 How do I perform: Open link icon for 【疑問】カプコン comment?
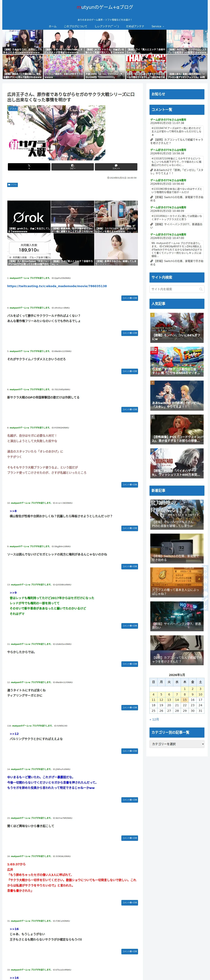pyautogui.click(x=152, y=140)
